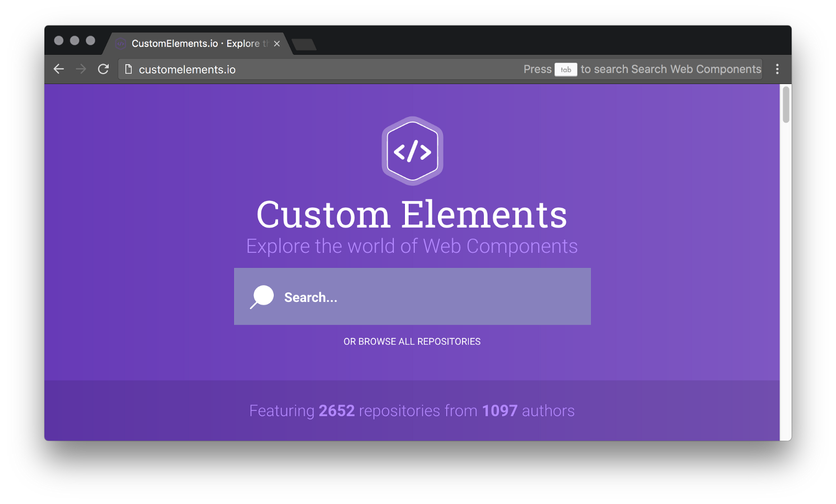Click the page info icon beside the URL
836x504 pixels.
click(x=129, y=69)
